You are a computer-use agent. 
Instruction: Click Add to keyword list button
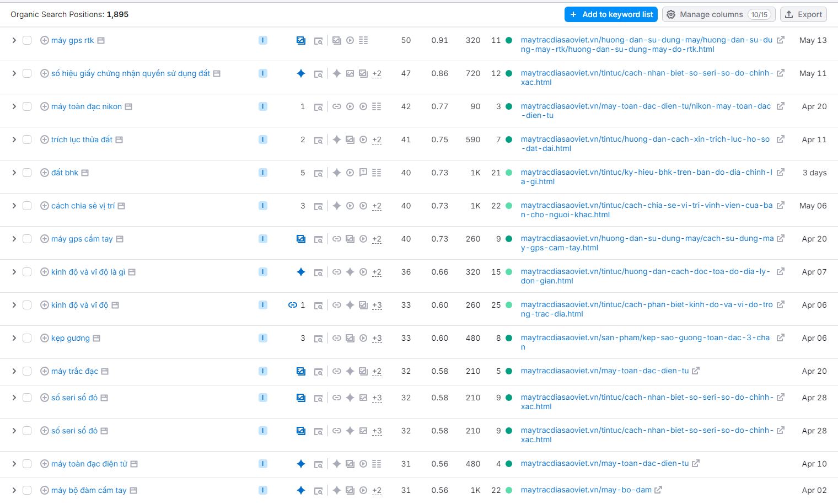coord(611,14)
